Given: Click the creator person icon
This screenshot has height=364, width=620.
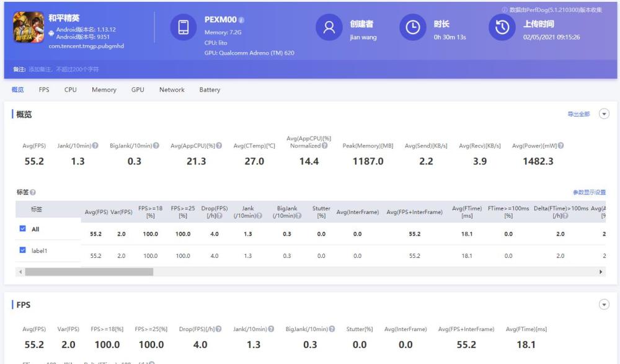Looking at the screenshot, I should [x=329, y=27].
